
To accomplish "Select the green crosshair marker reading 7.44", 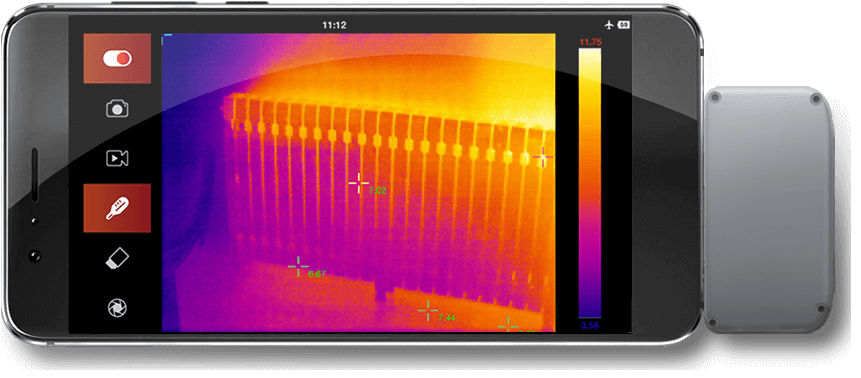I will point(428,310).
